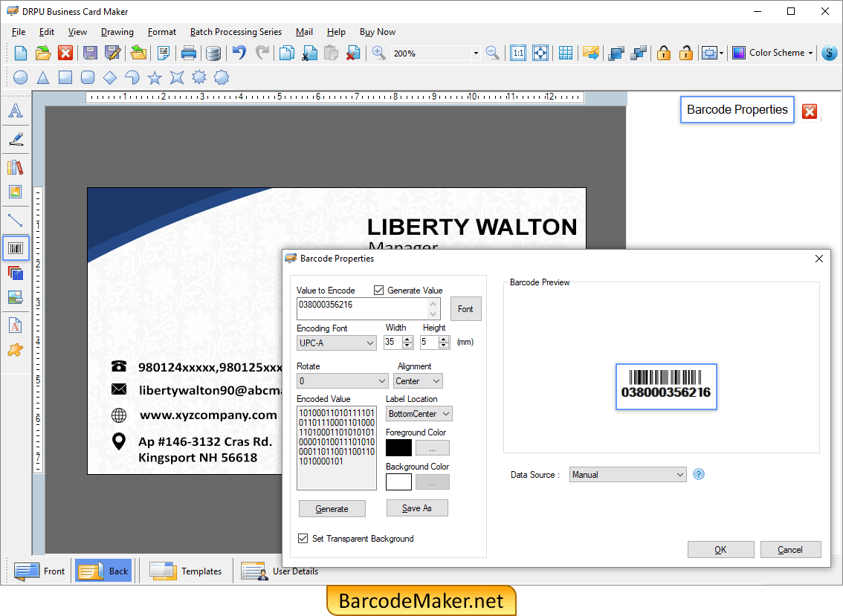Click the Save As floppy-with-pencil icon
843x616 pixels.
coord(113,53)
